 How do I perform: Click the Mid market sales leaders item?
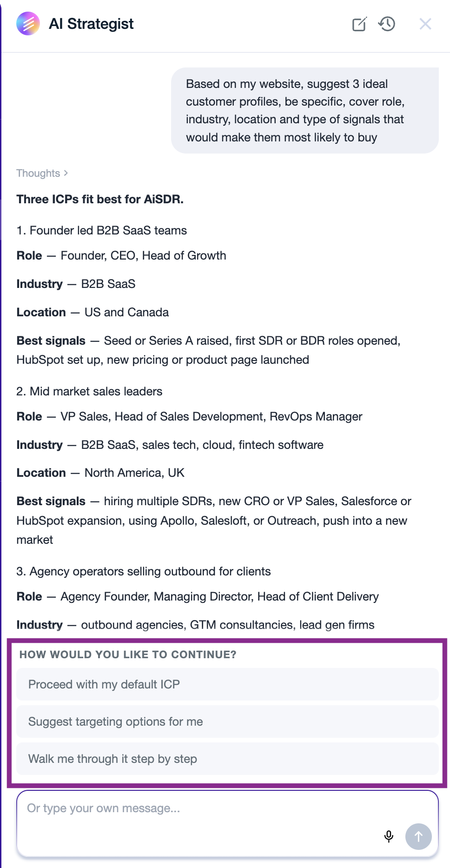[89, 391]
